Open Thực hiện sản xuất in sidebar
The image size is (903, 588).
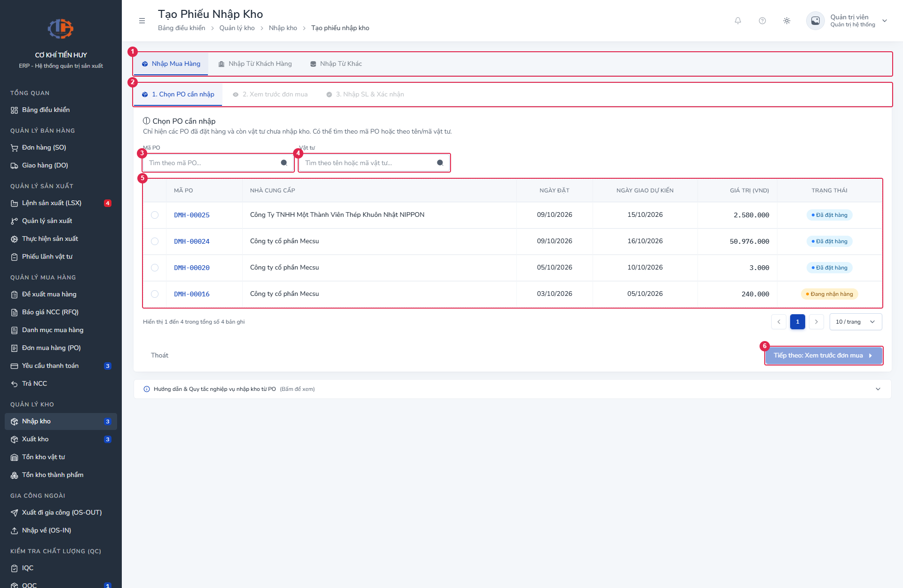click(x=61, y=239)
